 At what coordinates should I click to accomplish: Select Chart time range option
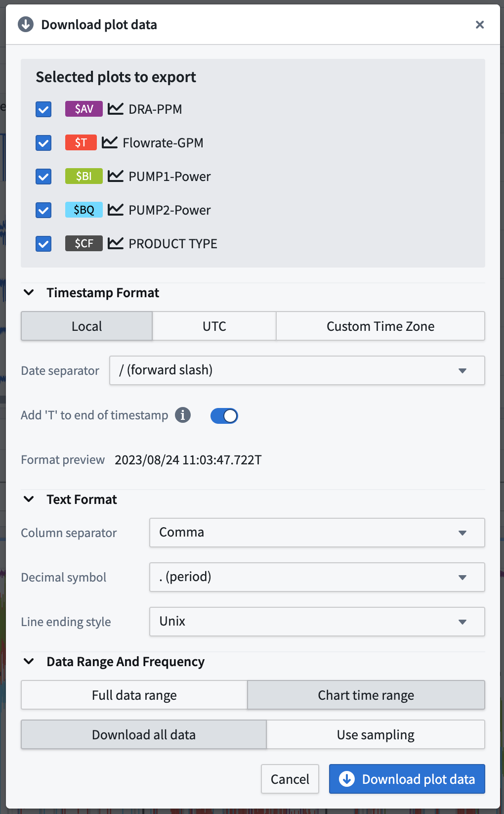click(366, 695)
